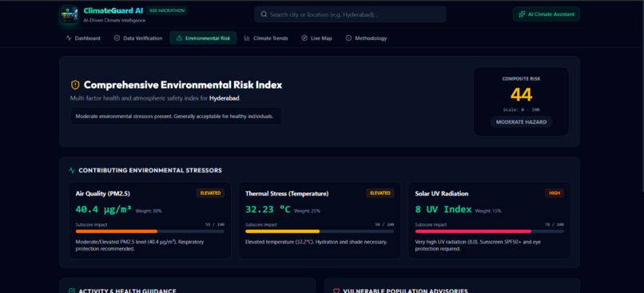The height and width of the screenshot is (293, 644).
Task: Click the Environmental Risk warning triangle icon
Action: [x=179, y=38]
